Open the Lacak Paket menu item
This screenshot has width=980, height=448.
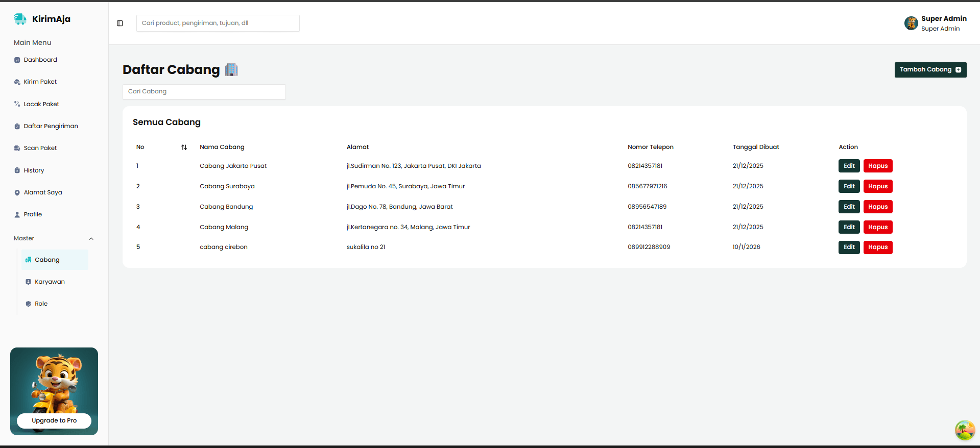(41, 104)
